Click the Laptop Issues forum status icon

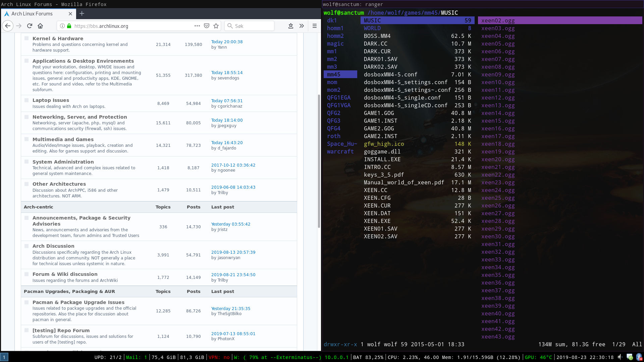click(26, 100)
